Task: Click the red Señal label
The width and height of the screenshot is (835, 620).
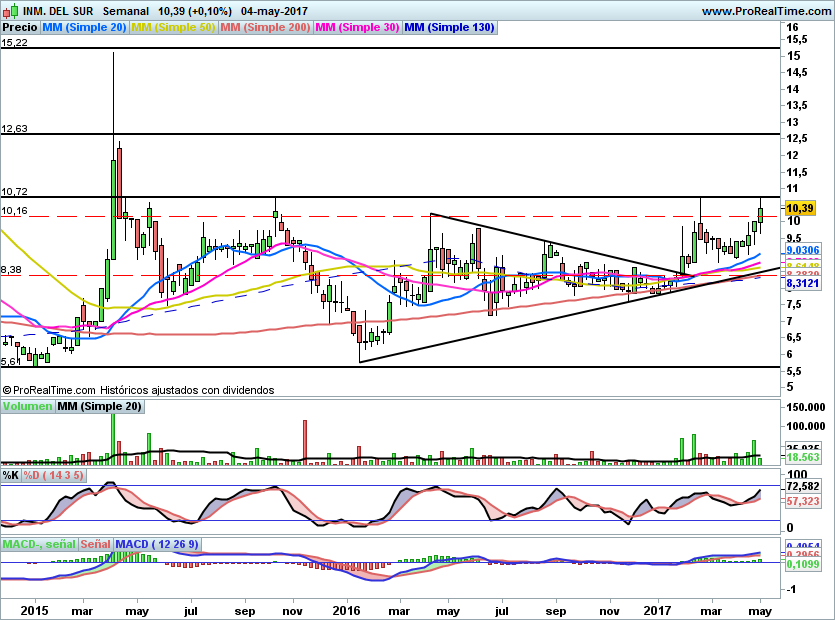Action: pos(95,544)
